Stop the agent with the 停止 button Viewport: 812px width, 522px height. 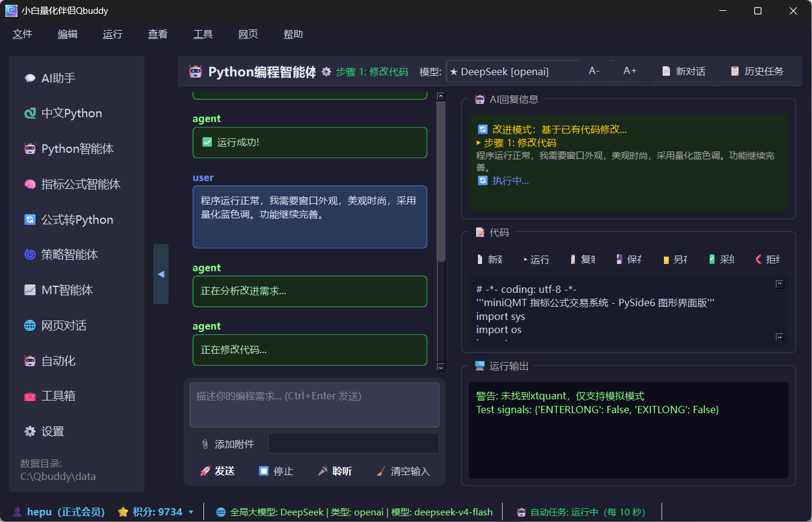276,471
